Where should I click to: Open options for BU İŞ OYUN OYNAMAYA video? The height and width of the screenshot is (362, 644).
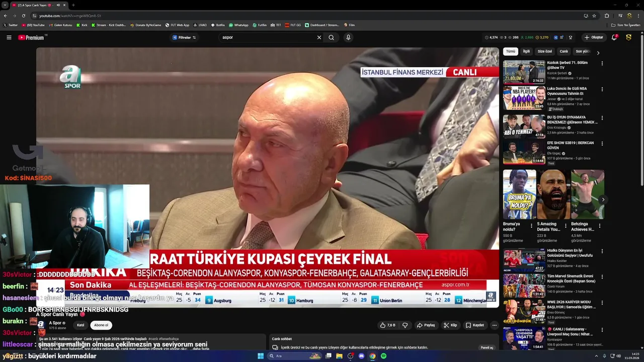[x=602, y=118]
